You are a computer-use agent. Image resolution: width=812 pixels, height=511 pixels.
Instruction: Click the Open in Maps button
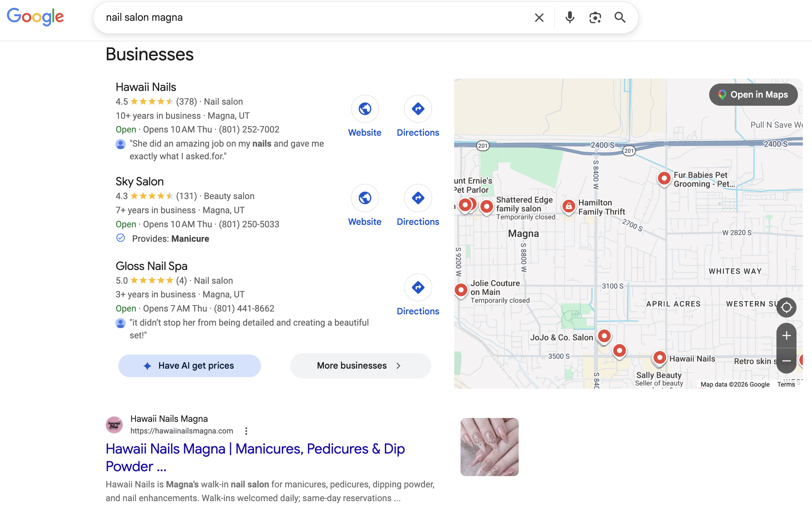pyautogui.click(x=753, y=94)
